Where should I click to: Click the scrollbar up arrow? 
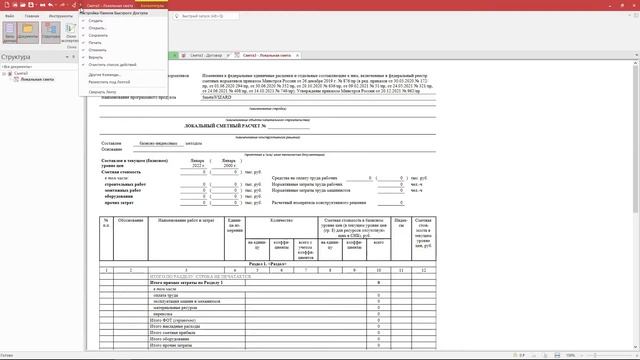coord(636,63)
